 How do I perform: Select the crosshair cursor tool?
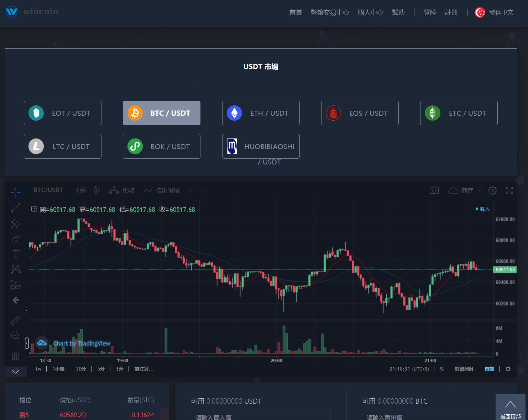click(x=16, y=193)
